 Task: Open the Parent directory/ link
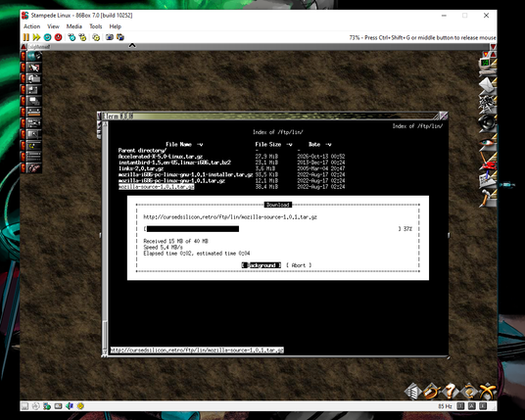pos(142,150)
